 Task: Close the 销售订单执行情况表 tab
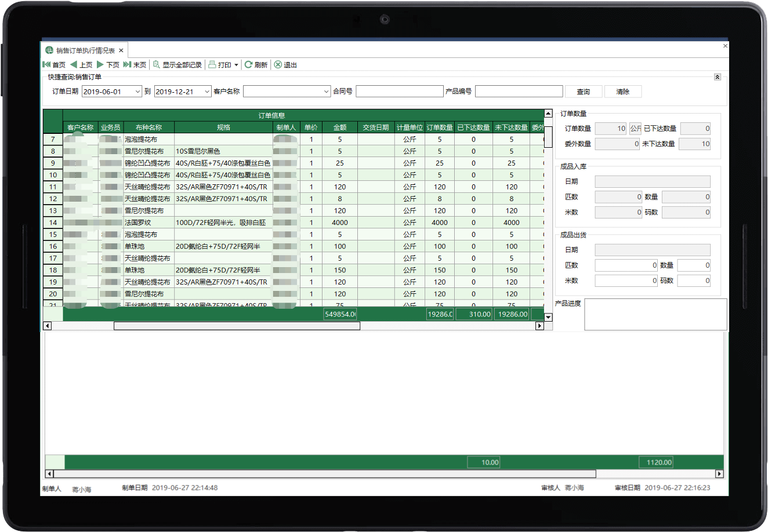[x=121, y=50]
